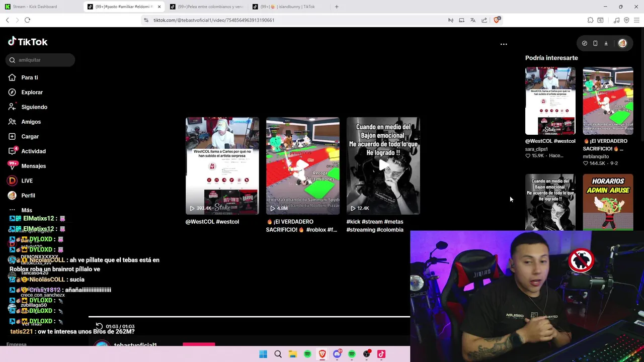Open the extensions puzzle icon

590,20
